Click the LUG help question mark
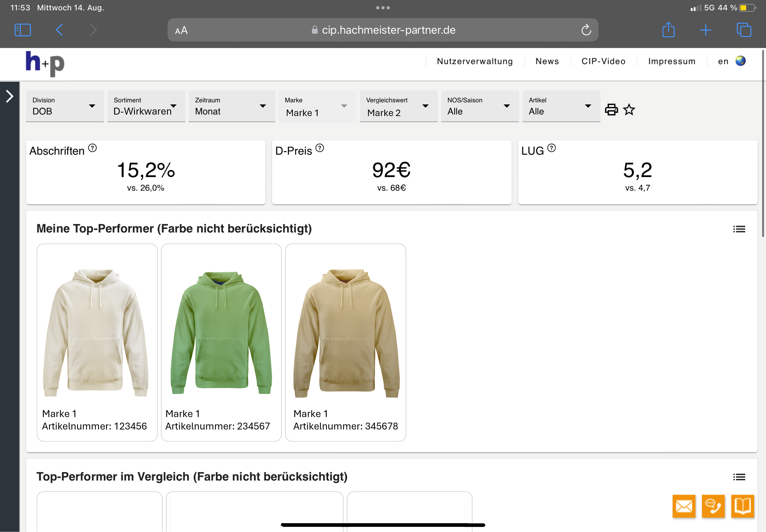Image resolution: width=766 pixels, height=532 pixels. (x=551, y=148)
